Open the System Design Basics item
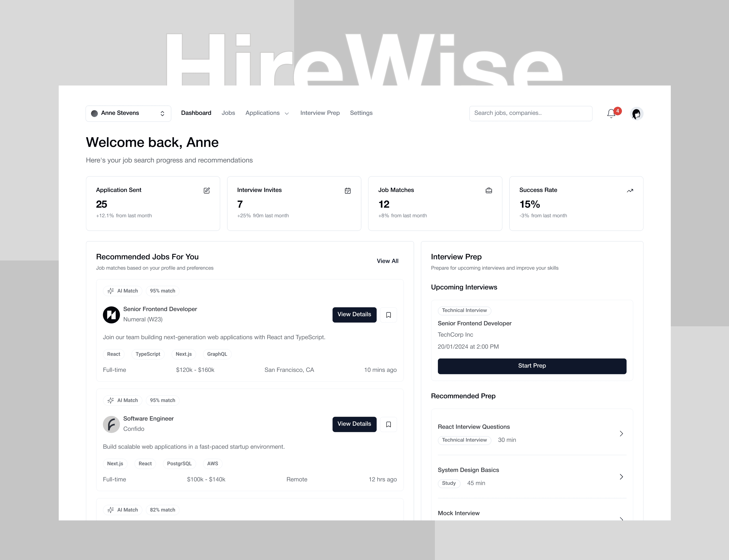The height and width of the screenshot is (560, 729). click(x=532, y=477)
